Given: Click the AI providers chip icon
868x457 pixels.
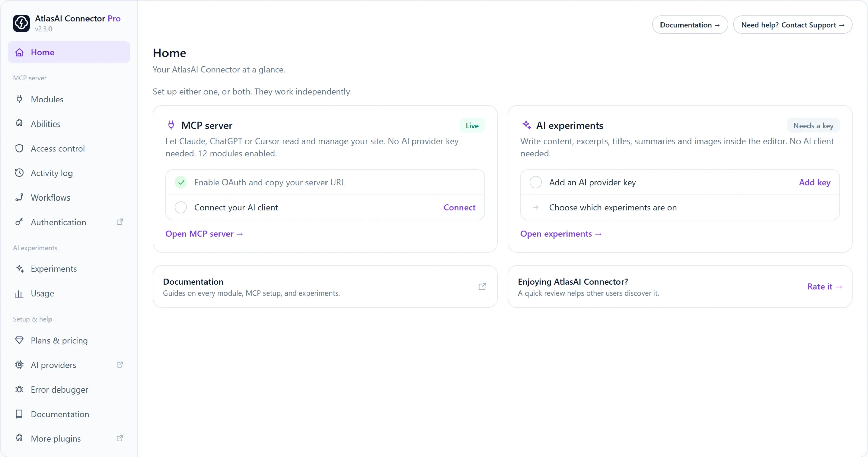Looking at the screenshot, I should point(19,365).
